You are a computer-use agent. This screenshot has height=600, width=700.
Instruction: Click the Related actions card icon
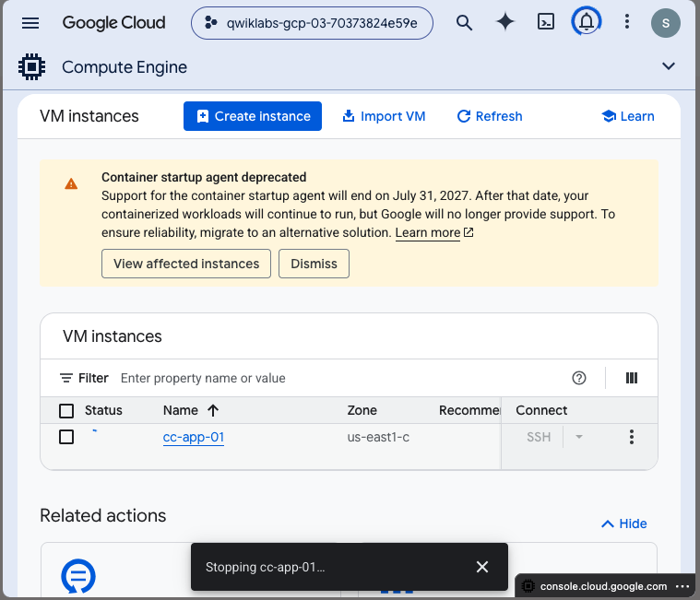78,576
